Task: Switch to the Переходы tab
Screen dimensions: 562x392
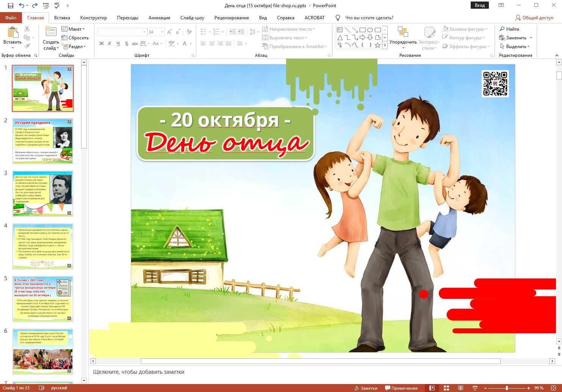Action: tap(128, 18)
